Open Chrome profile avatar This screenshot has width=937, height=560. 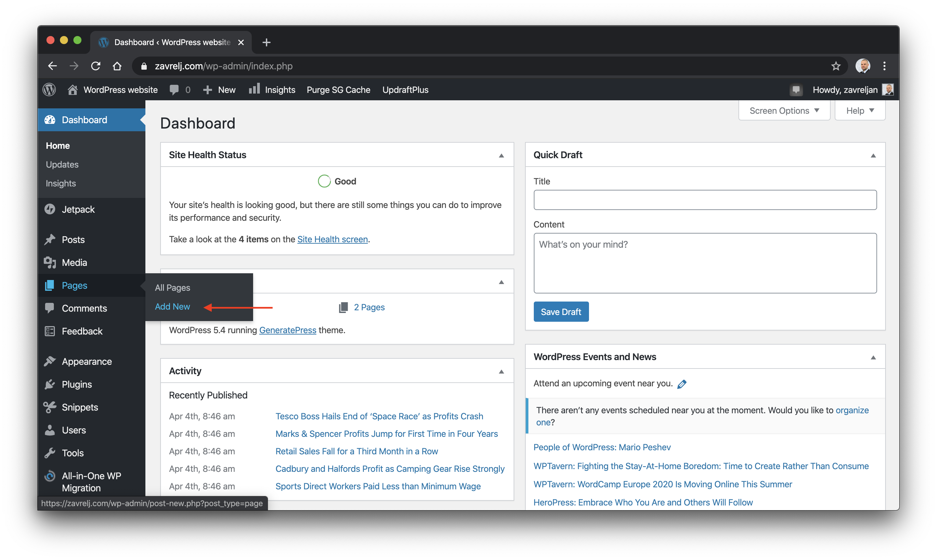[862, 66]
